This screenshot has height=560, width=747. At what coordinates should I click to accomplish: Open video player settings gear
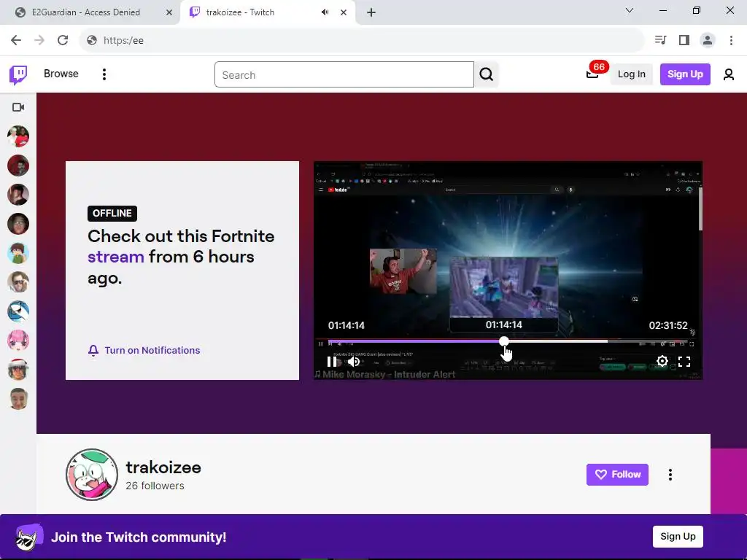pos(662,362)
